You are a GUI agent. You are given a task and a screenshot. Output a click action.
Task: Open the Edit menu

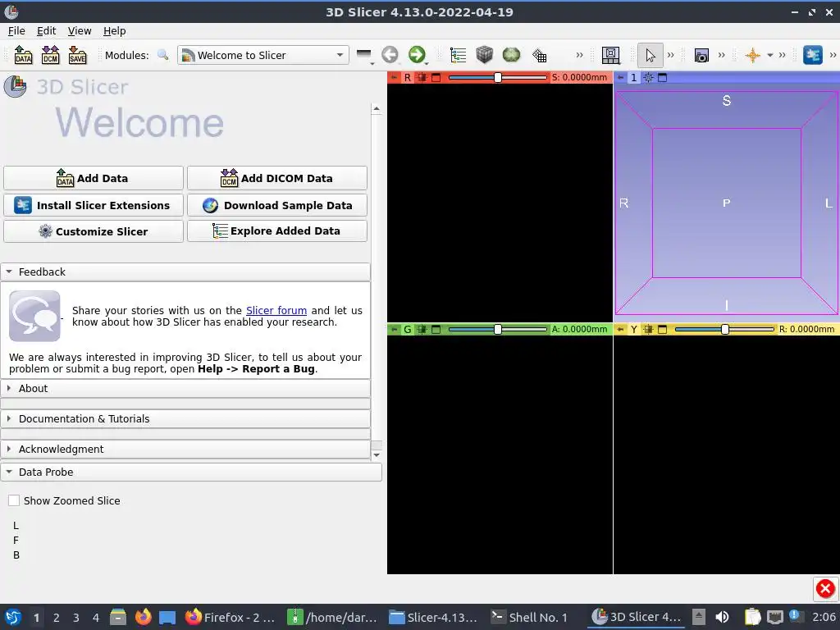(x=46, y=31)
